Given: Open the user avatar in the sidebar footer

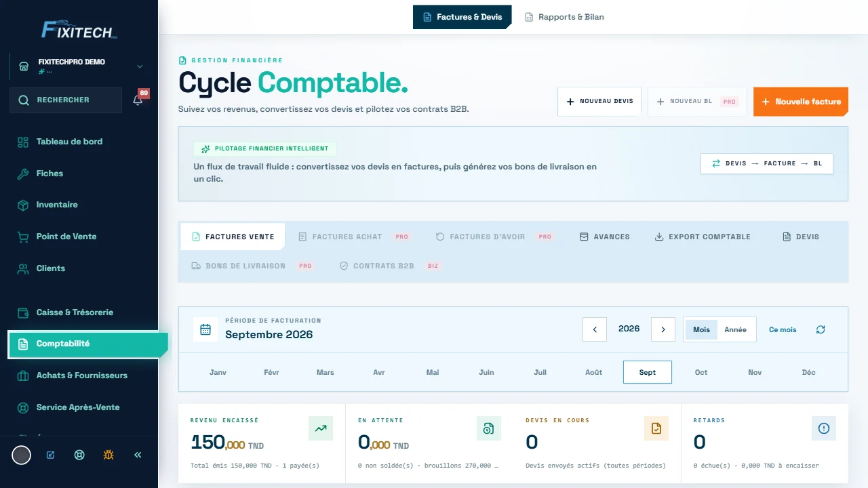Looking at the screenshot, I should [22, 455].
